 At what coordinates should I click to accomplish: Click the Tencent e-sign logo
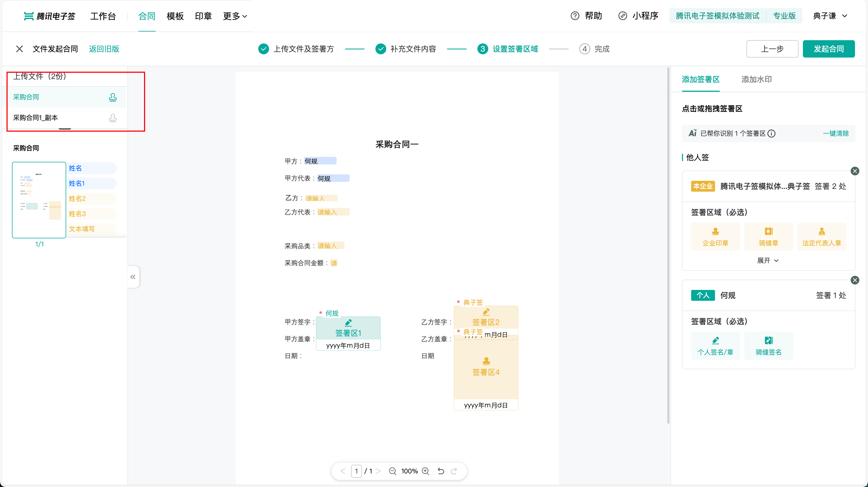click(x=50, y=16)
